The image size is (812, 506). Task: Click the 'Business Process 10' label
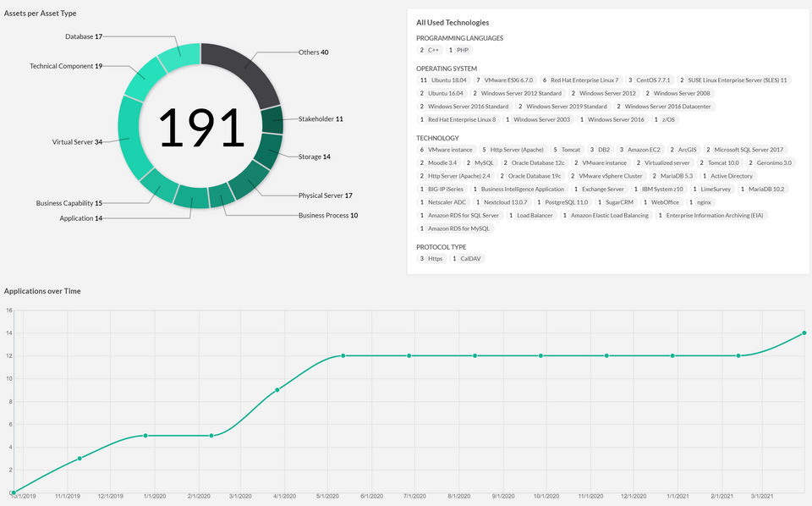pos(328,216)
